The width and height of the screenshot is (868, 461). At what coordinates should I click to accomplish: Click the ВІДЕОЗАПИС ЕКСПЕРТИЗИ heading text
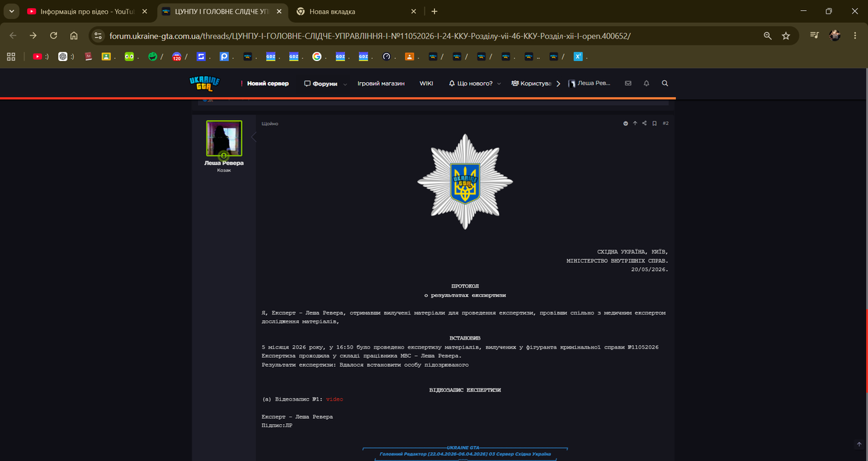pyautogui.click(x=465, y=390)
